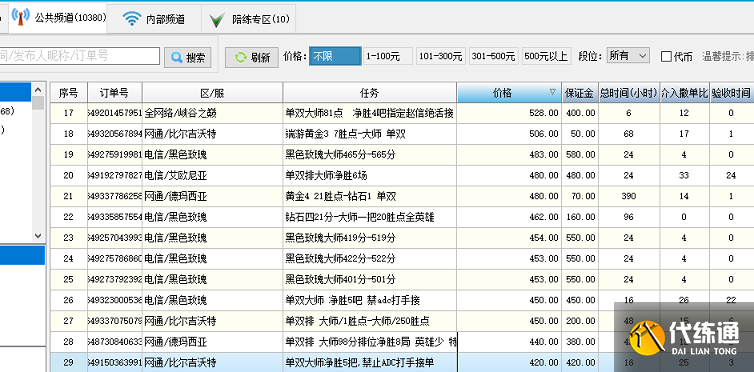
Task: Open the 段位 dropdown set to 所有
Action: tap(628, 56)
